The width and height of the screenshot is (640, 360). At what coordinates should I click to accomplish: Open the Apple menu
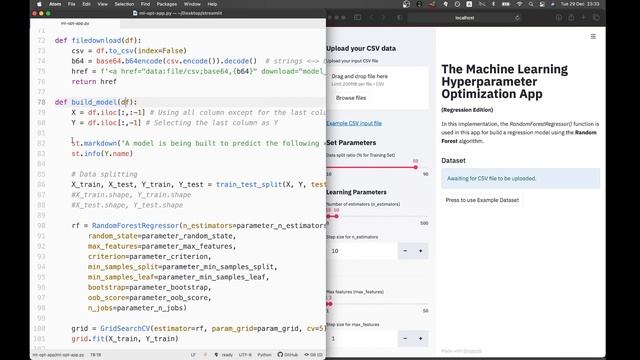click(39, 4)
